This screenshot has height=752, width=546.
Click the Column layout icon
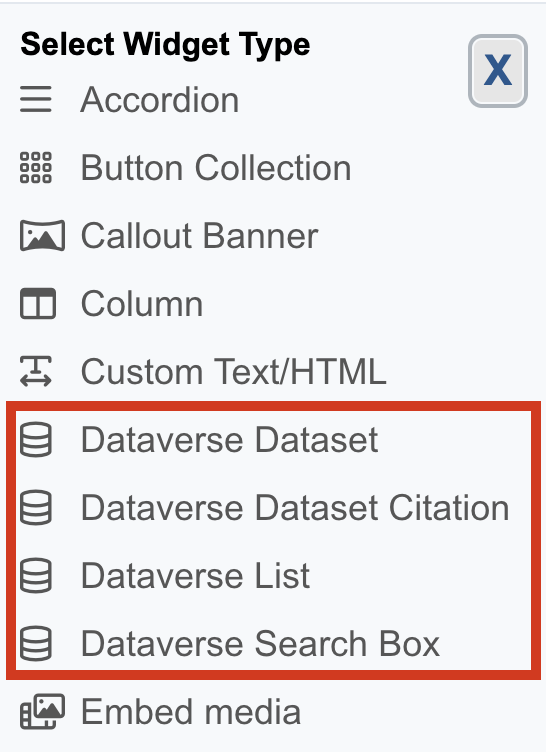38,304
